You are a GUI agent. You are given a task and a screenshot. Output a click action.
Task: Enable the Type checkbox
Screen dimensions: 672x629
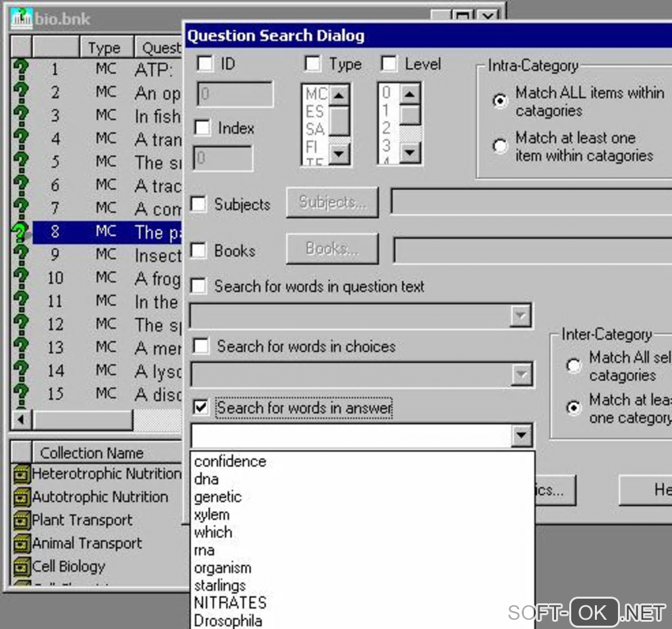(312, 63)
